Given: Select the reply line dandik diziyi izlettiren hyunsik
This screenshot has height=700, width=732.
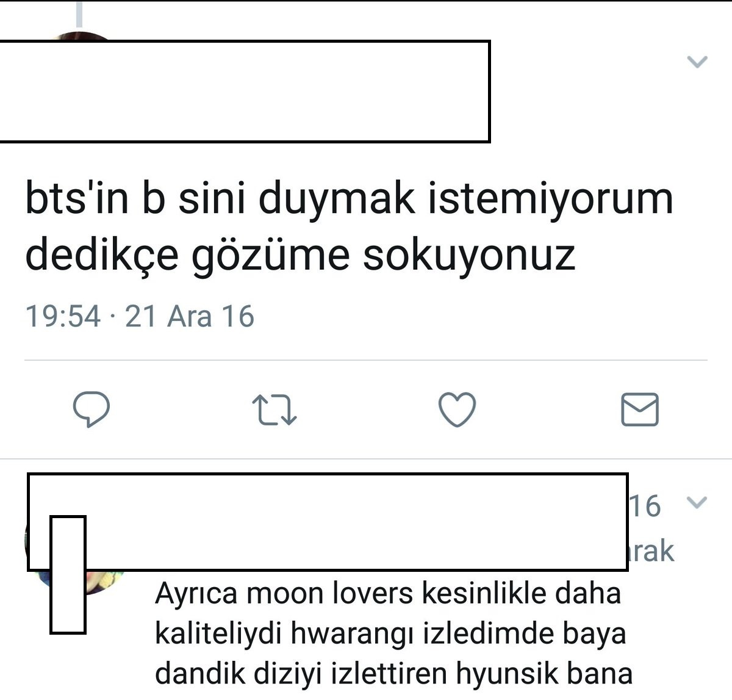Looking at the screenshot, I should coord(393,674).
